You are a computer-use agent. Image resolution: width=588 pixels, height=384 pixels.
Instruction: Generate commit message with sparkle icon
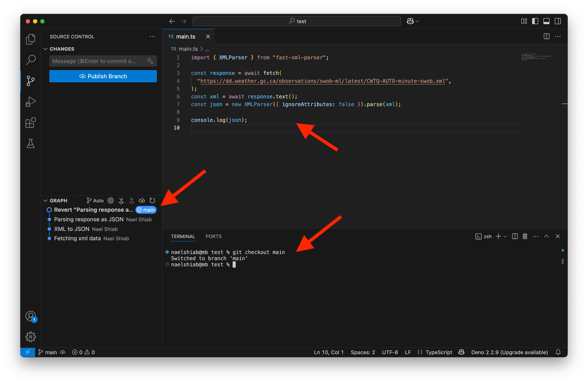click(150, 61)
